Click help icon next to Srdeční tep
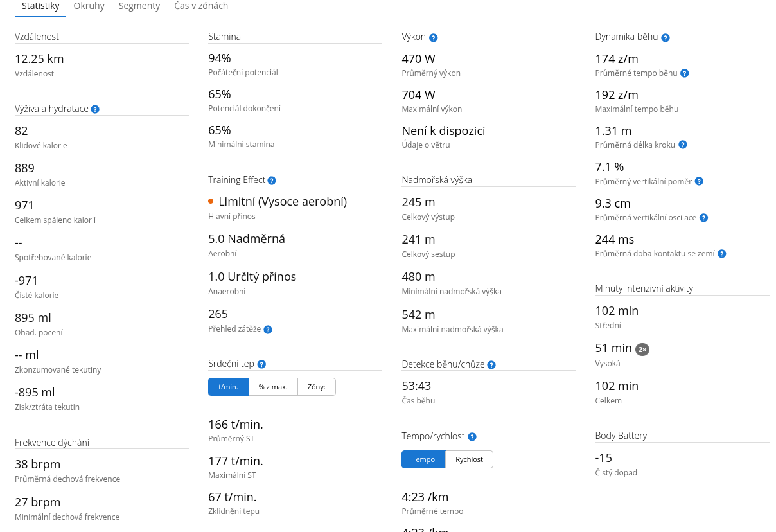The height and width of the screenshot is (532, 776). pos(261,364)
